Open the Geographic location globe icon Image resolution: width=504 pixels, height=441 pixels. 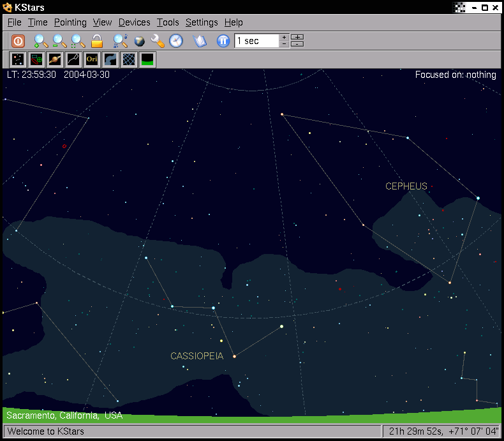tap(139, 41)
